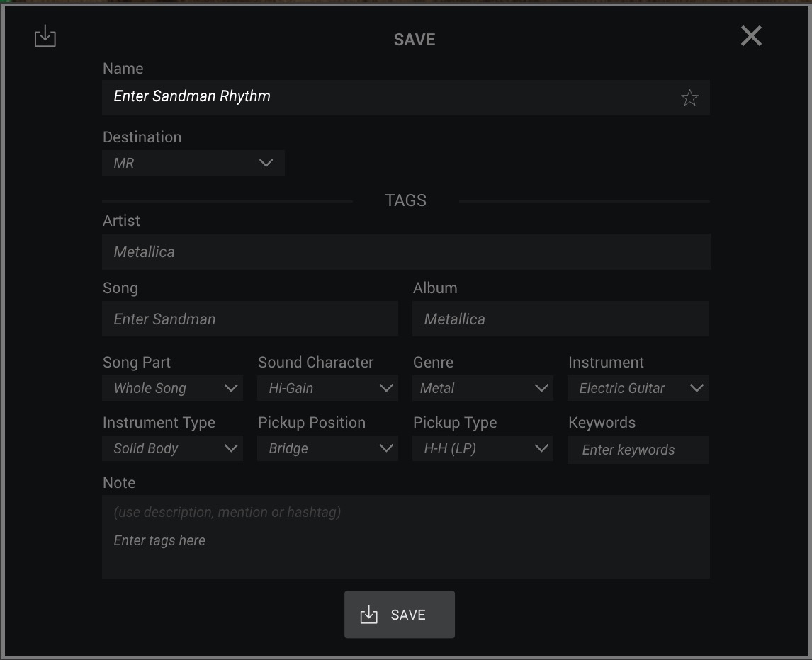The width and height of the screenshot is (812, 660).
Task: Edit the Name field 'Enter Sandman Rhythm'
Action: point(405,97)
